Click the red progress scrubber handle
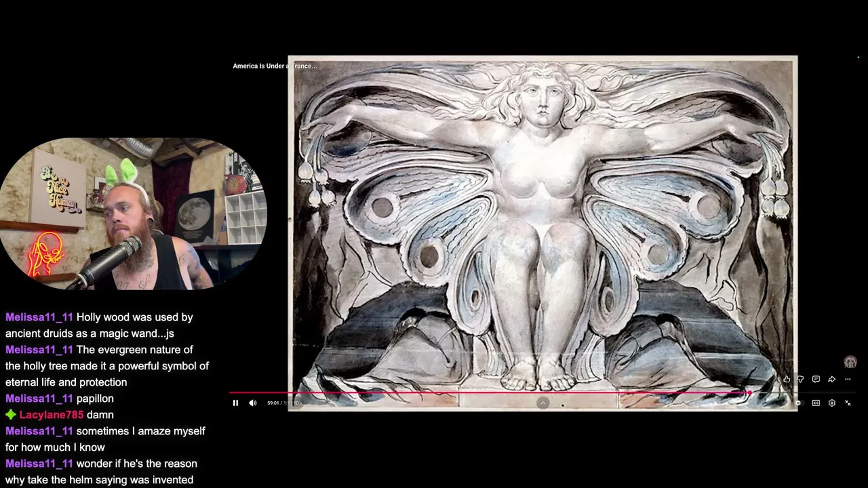Image resolution: width=868 pixels, height=488 pixels. click(749, 392)
